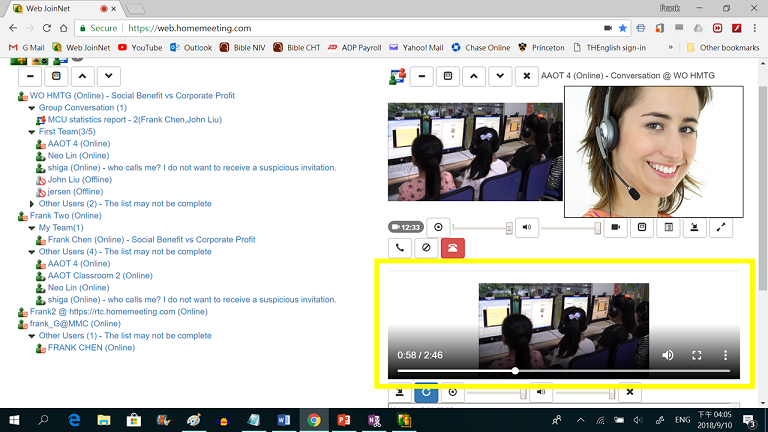Screen dimensions: 768x432
Task: Click the red hang up call button
Action: (453, 248)
